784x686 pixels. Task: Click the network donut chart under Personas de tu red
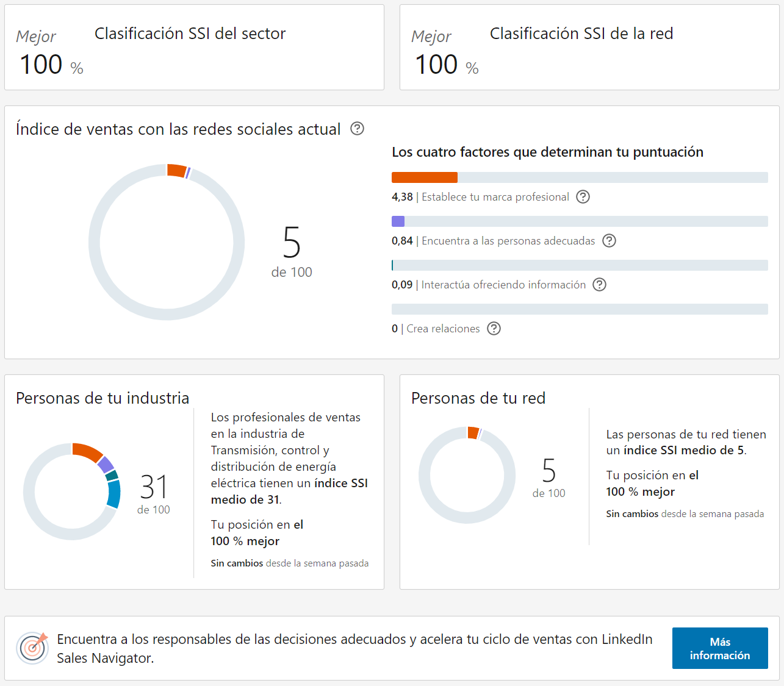click(467, 475)
